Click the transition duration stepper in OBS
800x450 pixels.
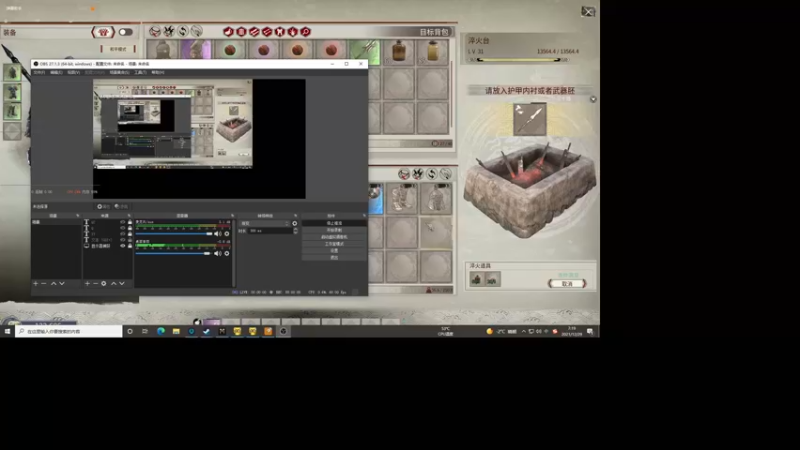point(296,231)
